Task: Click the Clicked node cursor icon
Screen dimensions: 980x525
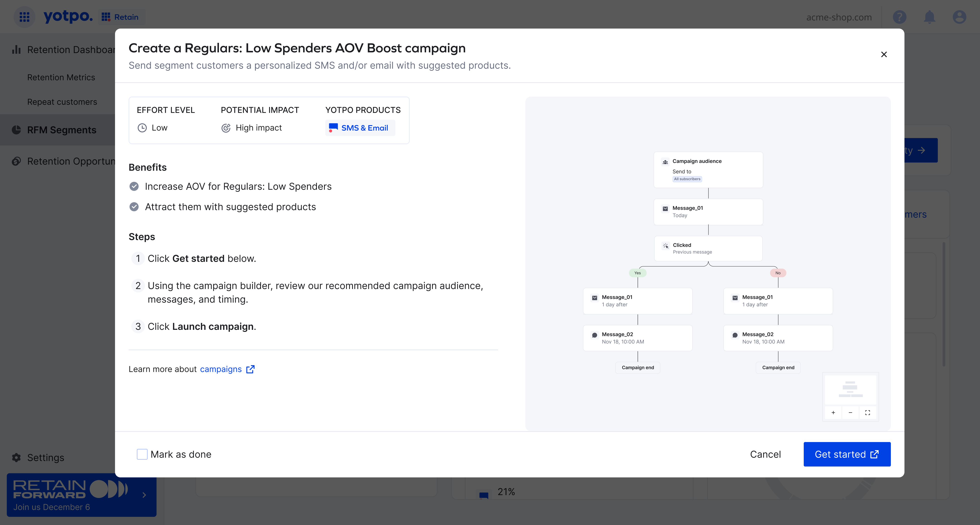Action: (665, 246)
